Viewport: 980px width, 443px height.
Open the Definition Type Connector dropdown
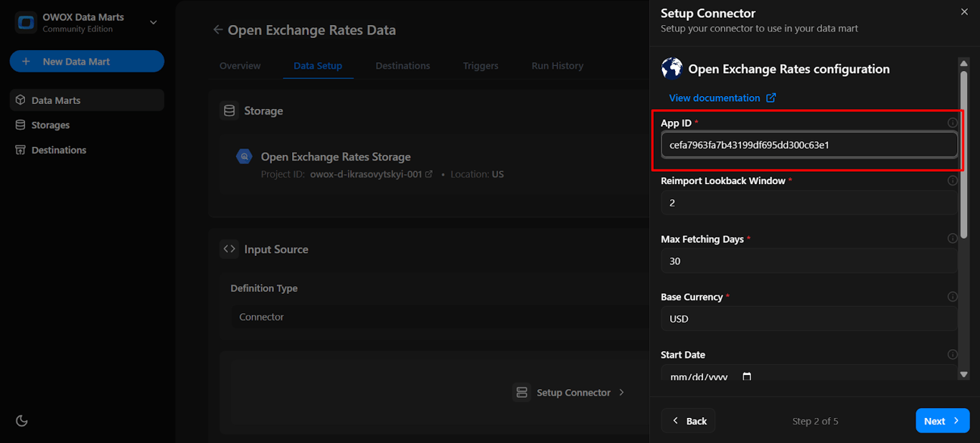tap(439, 317)
